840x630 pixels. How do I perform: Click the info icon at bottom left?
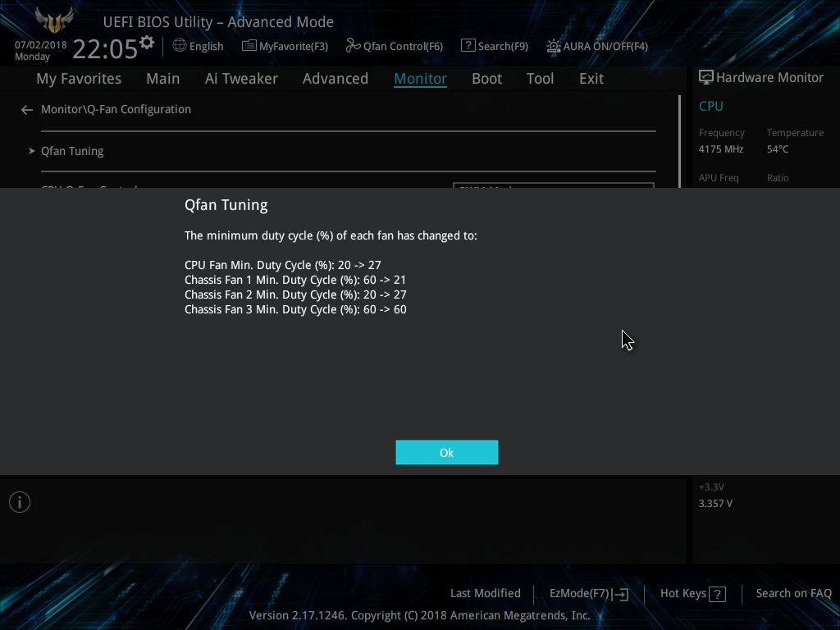click(x=20, y=502)
